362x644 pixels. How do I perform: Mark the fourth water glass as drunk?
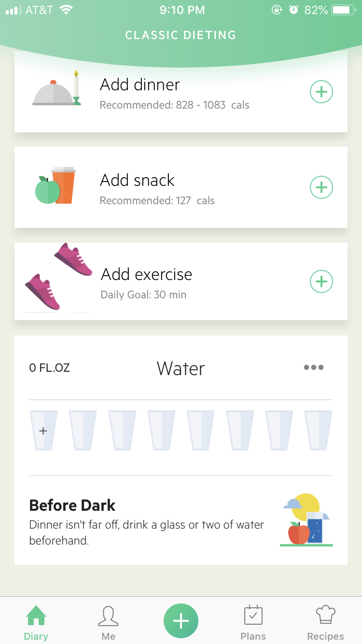161,430
